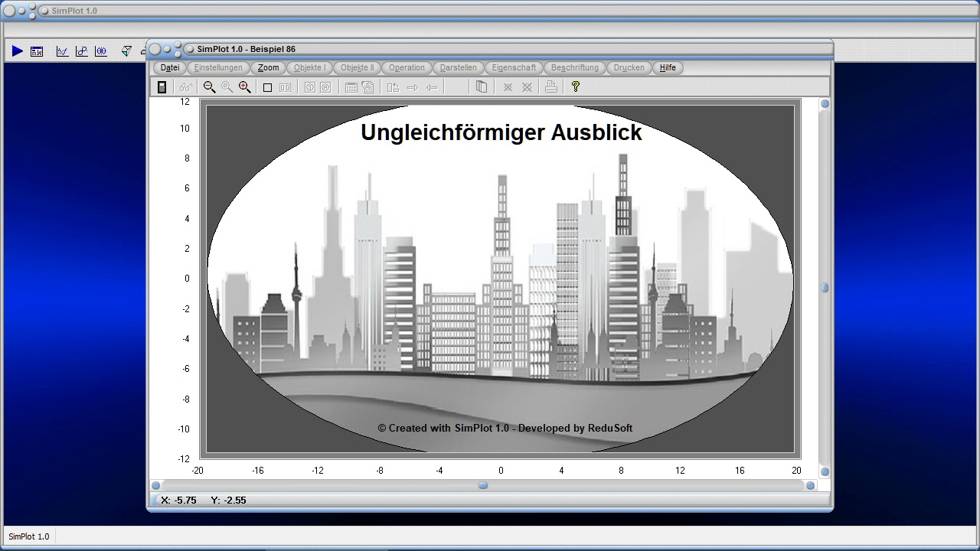Click the blue play arrow in main toolbar

pos(17,51)
